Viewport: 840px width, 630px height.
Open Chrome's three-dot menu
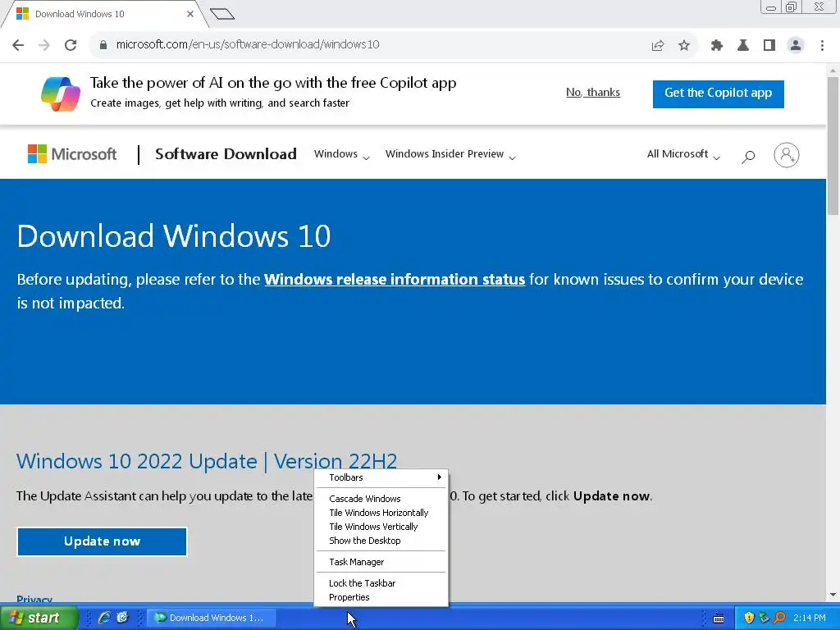pyautogui.click(x=822, y=46)
